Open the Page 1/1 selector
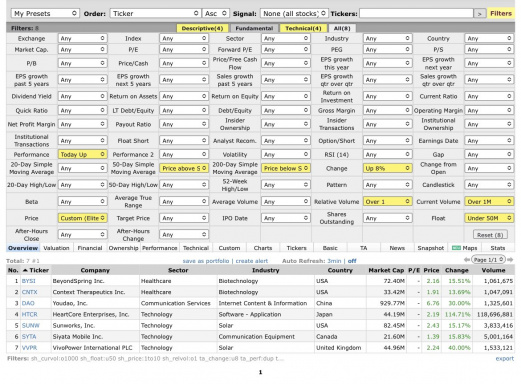 pos(488,260)
